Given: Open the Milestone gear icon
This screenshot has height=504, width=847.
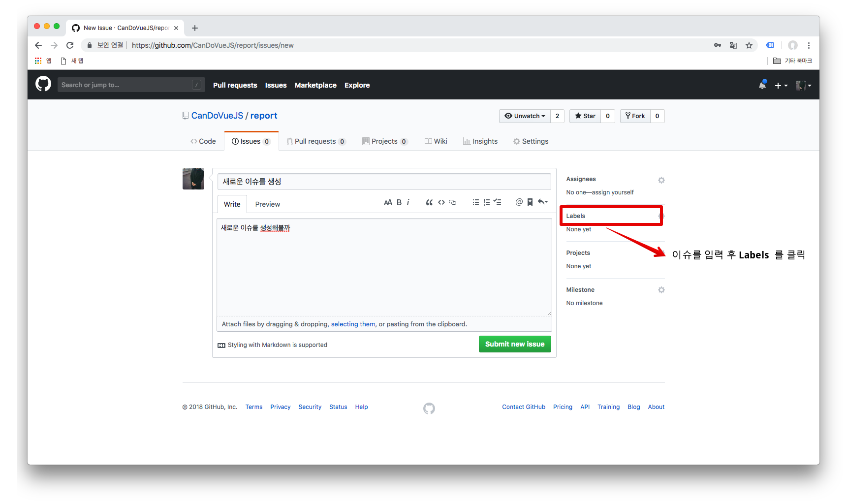Looking at the screenshot, I should [x=661, y=290].
